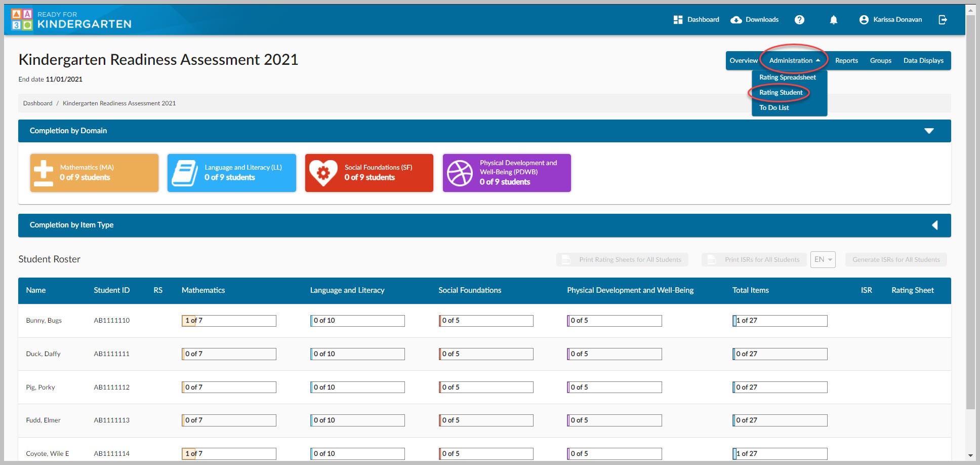Open the Karissa Donavan user account

pos(890,20)
